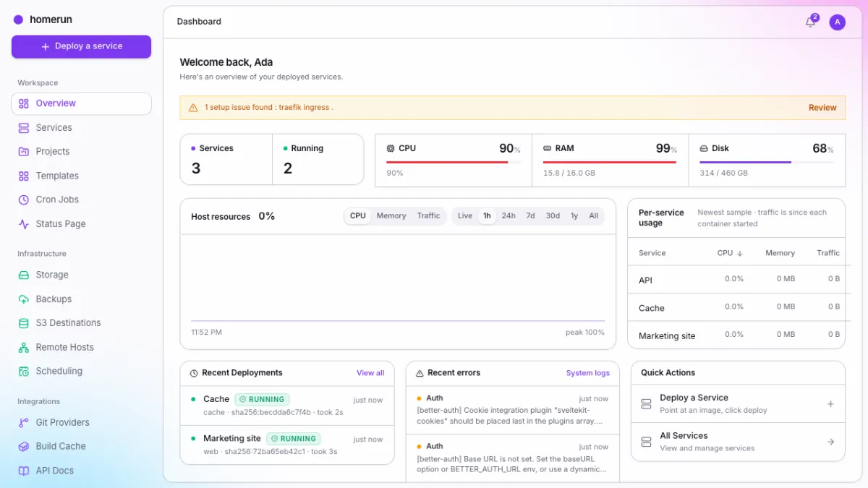
Task: Open the Base URL not set Auth error
Action: (x=513, y=458)
